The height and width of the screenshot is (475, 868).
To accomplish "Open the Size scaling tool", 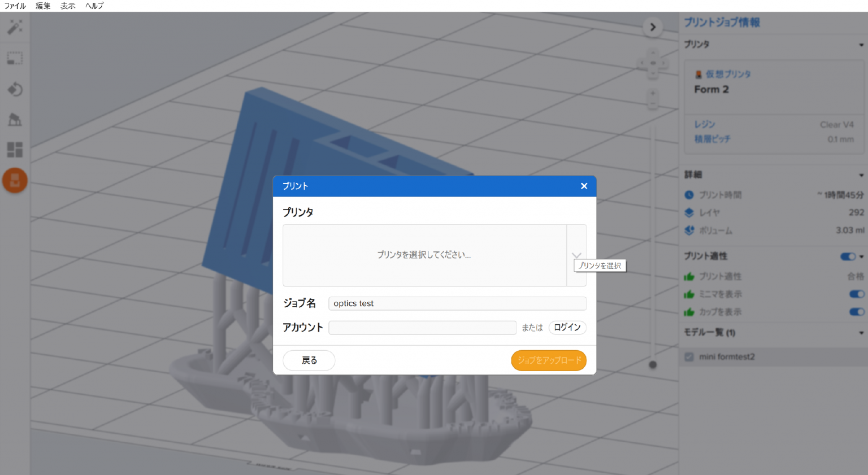I will tap(15, 58).
